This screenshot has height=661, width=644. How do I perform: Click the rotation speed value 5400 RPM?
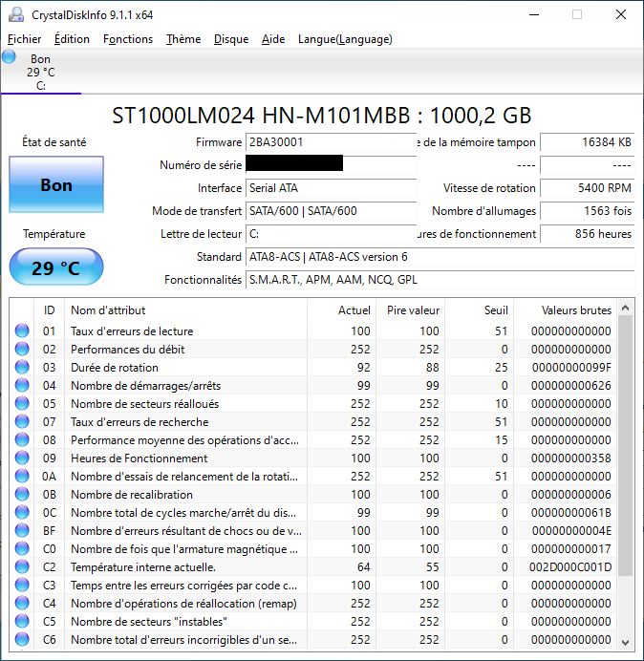[587, 187]
